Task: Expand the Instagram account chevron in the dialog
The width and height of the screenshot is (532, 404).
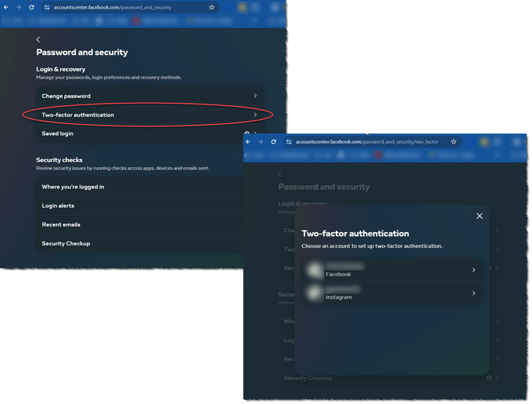Action: tap(473, 293)
